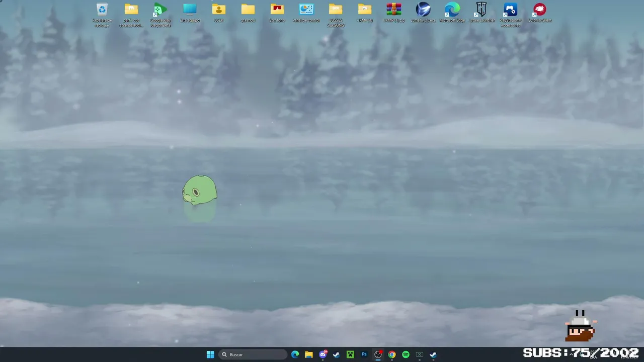Screen dimensions: 644x362
Task: Select the Papelera de reciclaje desktop icon
Action: (x=102, y=15)
